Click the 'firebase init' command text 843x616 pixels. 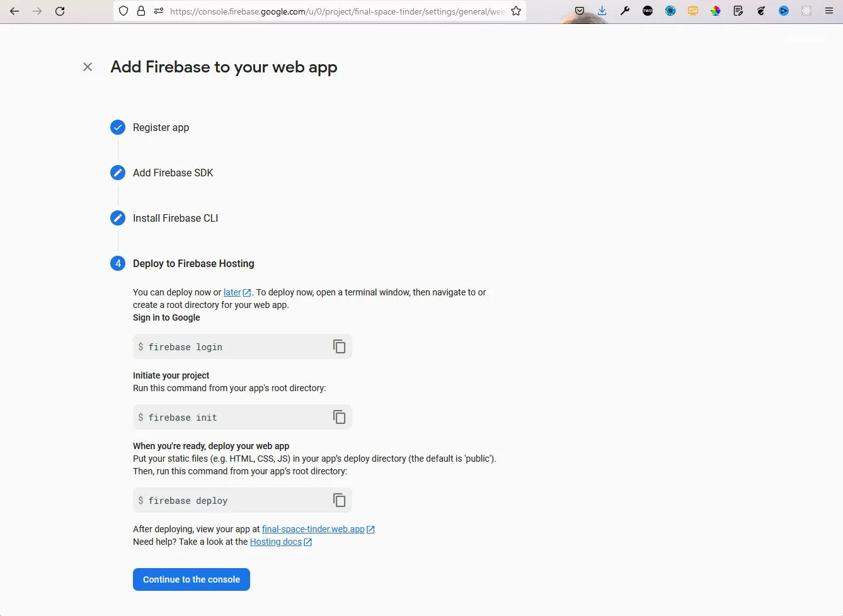pos(183,418)
